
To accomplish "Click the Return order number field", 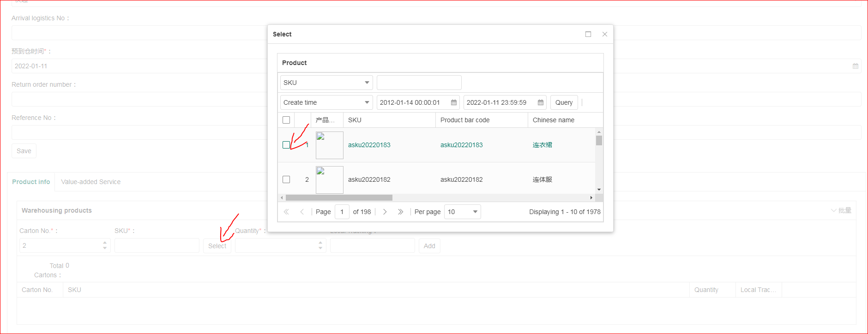I will pyautogui.click(x=436, y=99).
